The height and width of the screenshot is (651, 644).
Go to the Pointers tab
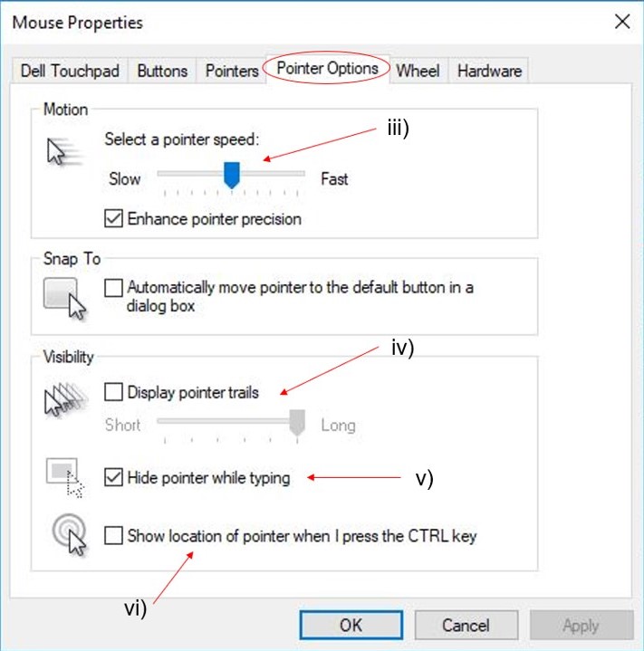click(x=232, y=71)
